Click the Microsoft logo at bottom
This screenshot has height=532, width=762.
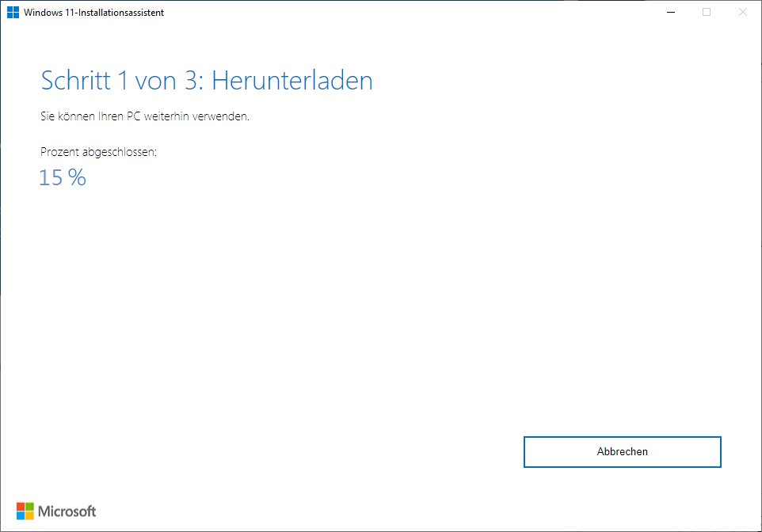coord(56,511)
